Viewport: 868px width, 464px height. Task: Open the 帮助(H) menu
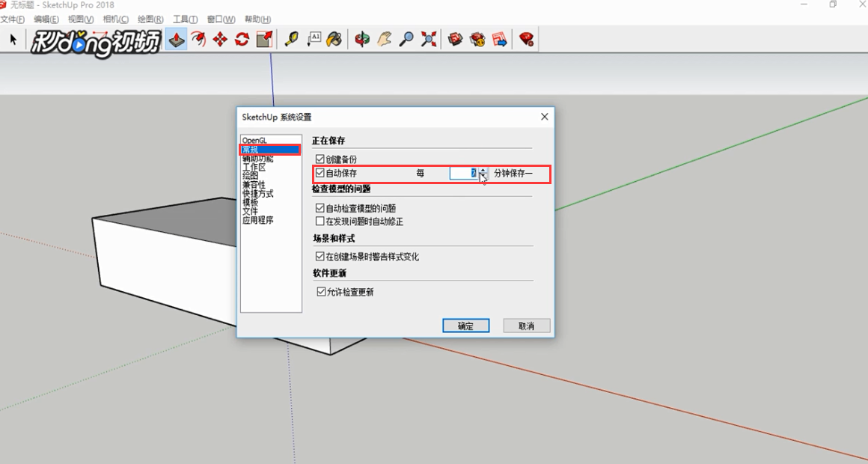click(257, 19)
